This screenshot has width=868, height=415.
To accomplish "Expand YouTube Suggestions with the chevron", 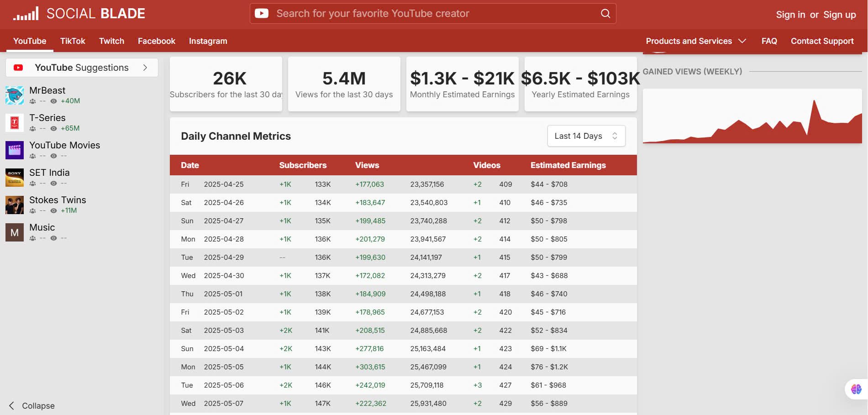I will (x=145, y=68).
